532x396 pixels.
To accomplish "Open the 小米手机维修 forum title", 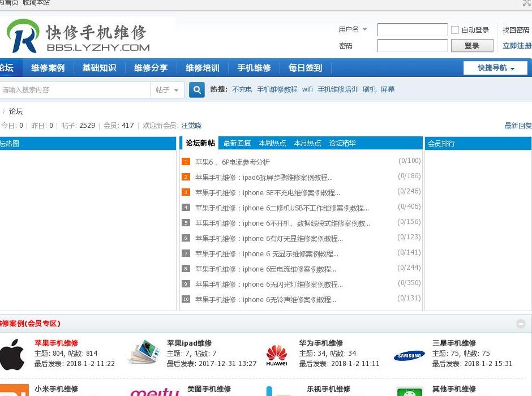I will coord(57,389).
